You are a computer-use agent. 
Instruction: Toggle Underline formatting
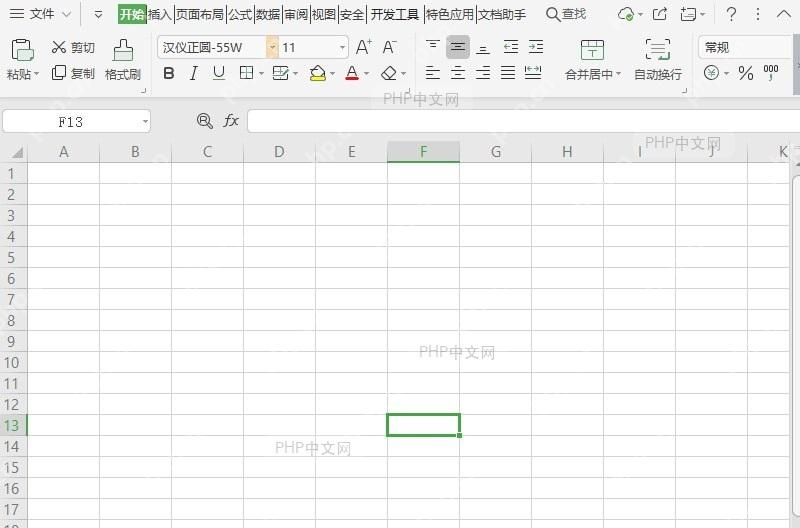pos(219,73)
